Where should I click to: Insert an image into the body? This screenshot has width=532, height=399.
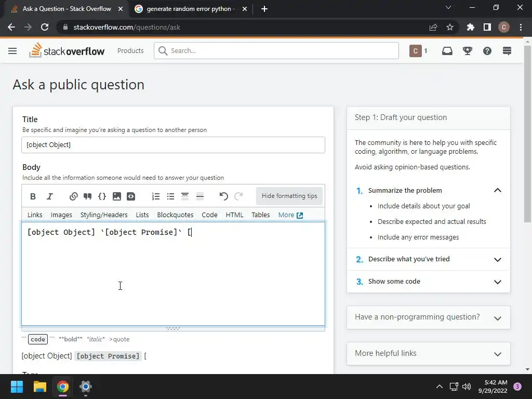117,196
